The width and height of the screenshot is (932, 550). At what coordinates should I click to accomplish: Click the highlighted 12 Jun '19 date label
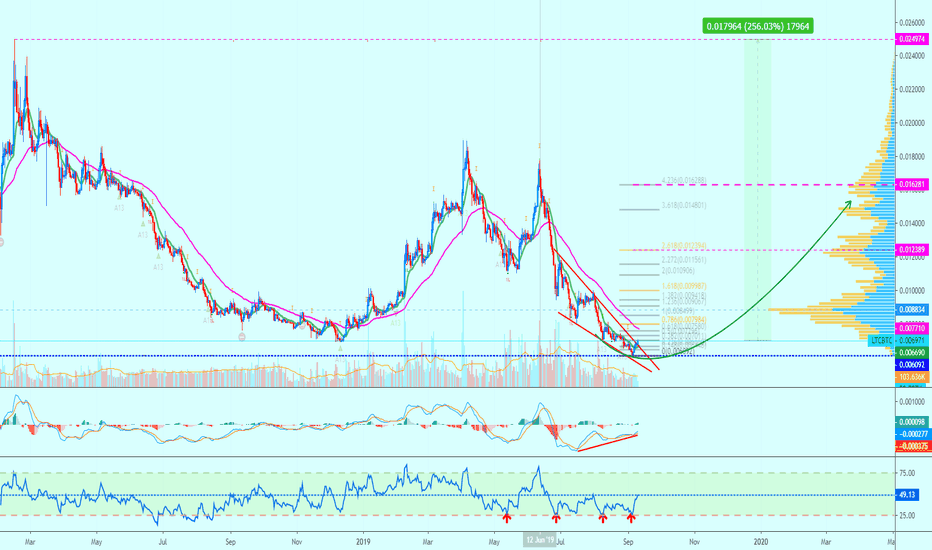(x=540, y=540)
